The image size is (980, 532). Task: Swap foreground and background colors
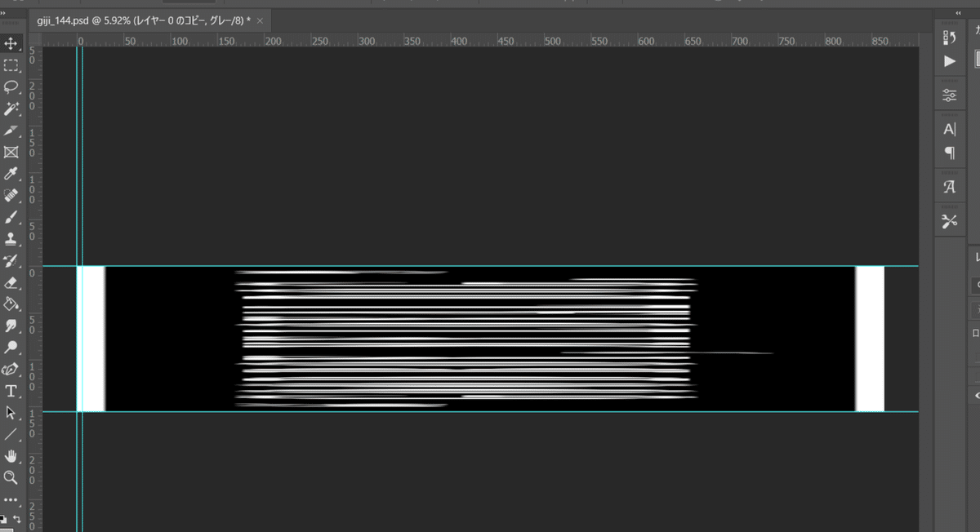(x=17, y=519)
